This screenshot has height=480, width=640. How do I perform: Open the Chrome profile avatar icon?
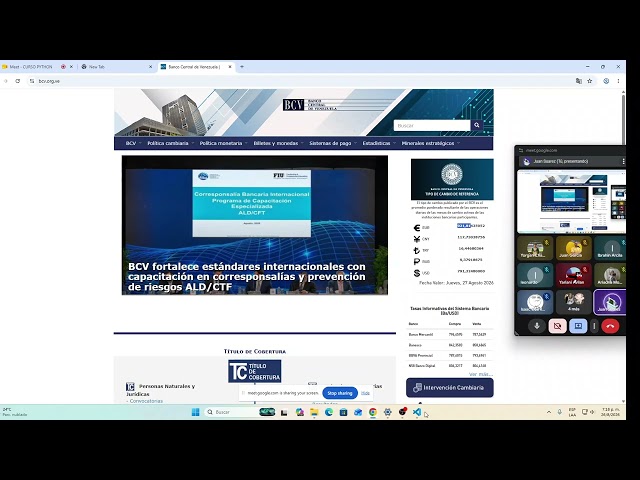click(x=606, y=81)
